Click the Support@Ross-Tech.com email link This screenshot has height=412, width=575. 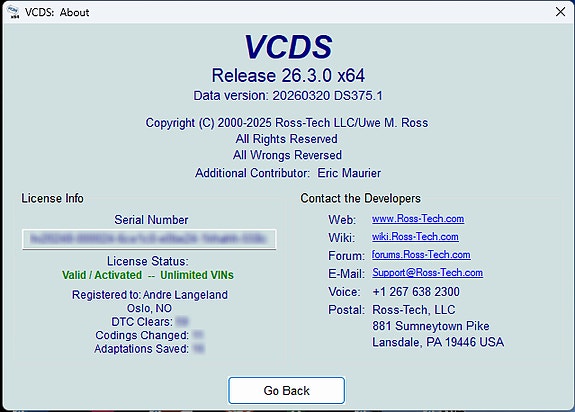click(428, 273)
